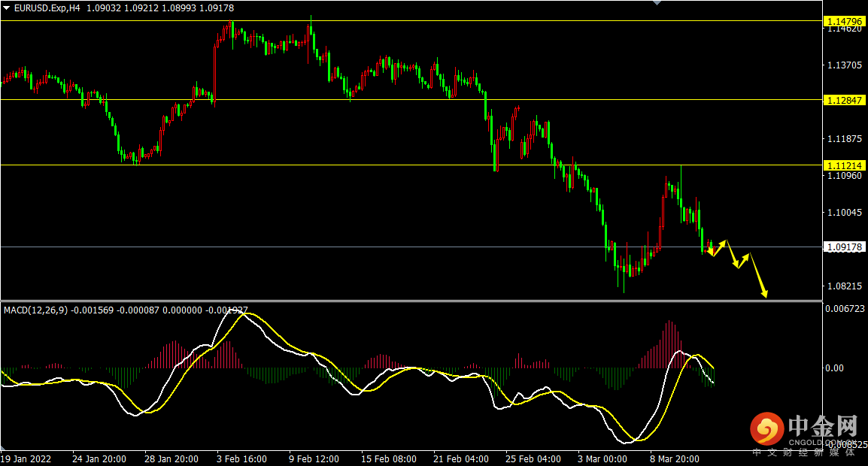Click the 1.08215 price scale value
Image resolution: width=868 pixels, height=466 pixels.
pyautogui.click(x=844, y=286)
